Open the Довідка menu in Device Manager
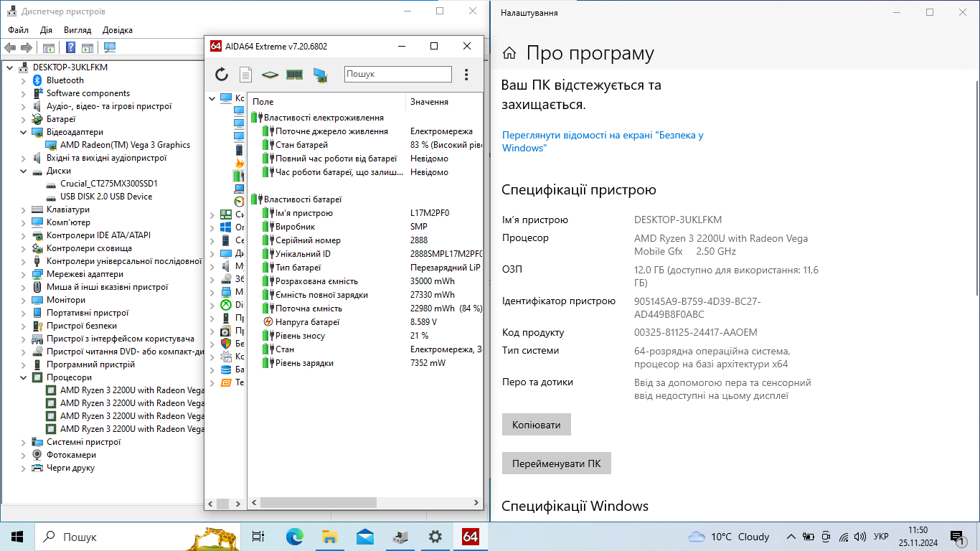 118,30
